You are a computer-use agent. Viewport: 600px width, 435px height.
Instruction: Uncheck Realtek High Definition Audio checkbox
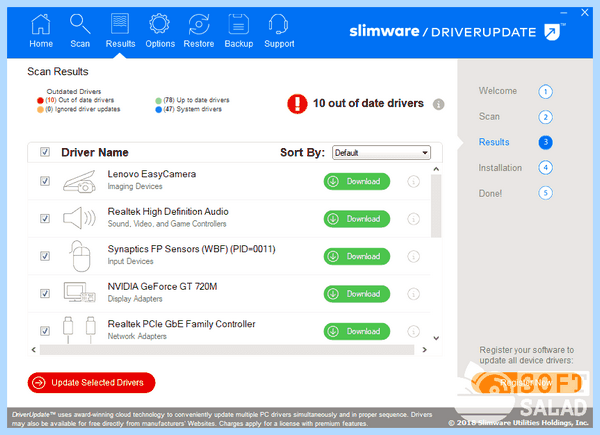[45, 218]
